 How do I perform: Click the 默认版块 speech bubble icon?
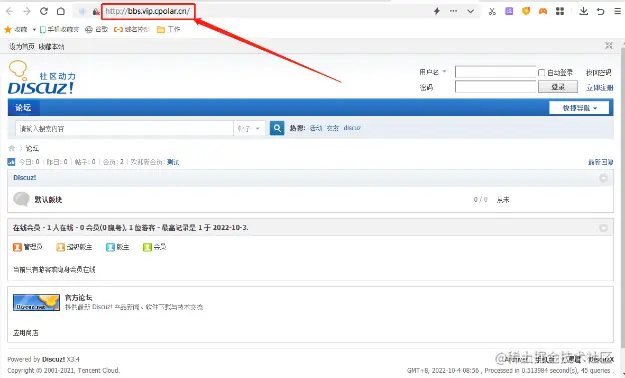22,199
